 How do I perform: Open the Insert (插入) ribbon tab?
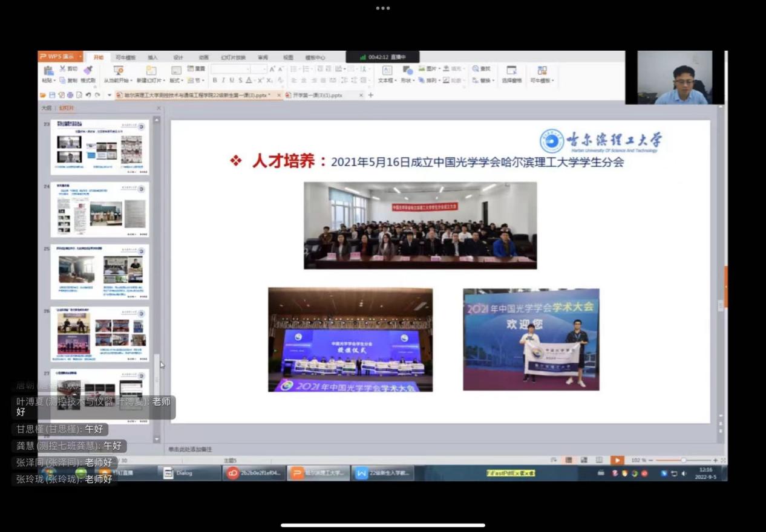(152, 57)
